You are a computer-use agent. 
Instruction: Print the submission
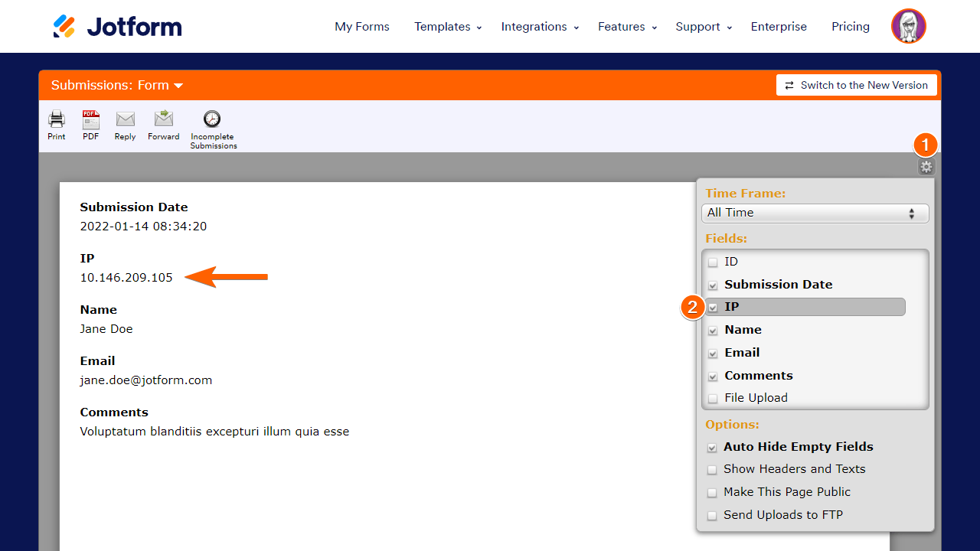click(x=57, y=126)
